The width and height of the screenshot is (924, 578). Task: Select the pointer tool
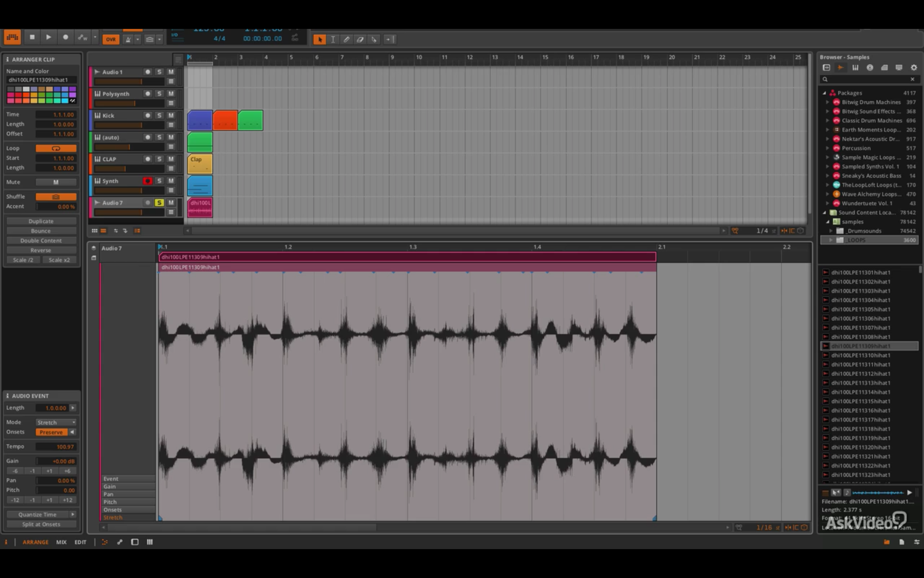point(319,39)
